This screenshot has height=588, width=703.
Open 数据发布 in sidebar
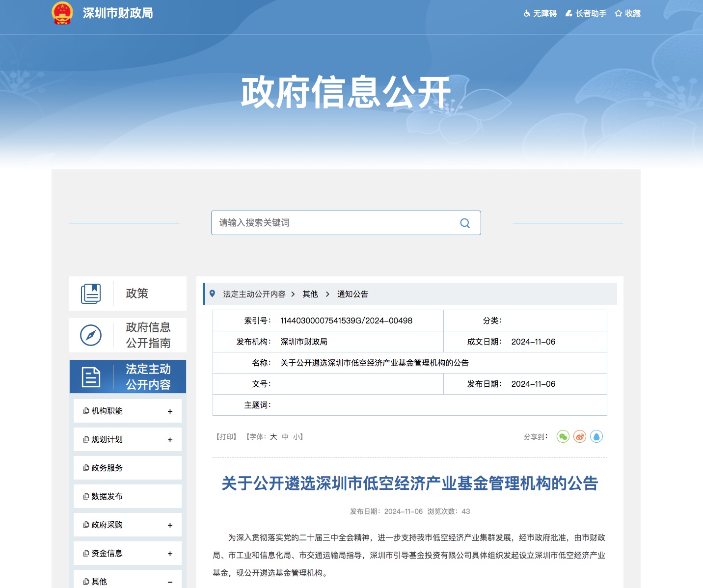coord(107,496)
